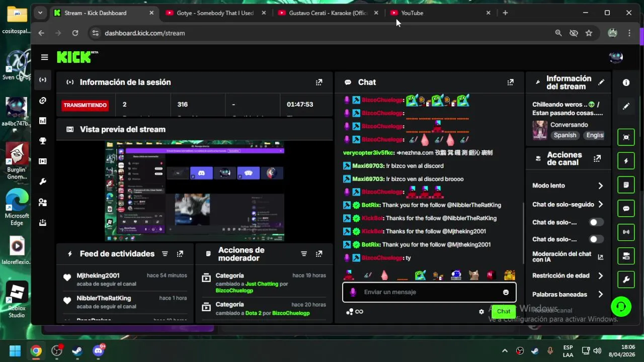Image resolution: width=644 pixels, height=362 pixels.
Task: Switch to the YouTube tab
Action: [x=440, y=13]
